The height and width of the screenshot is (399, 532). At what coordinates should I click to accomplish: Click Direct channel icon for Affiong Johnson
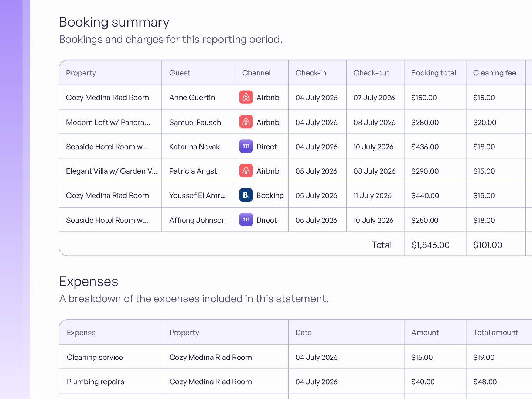coord(246,220)
